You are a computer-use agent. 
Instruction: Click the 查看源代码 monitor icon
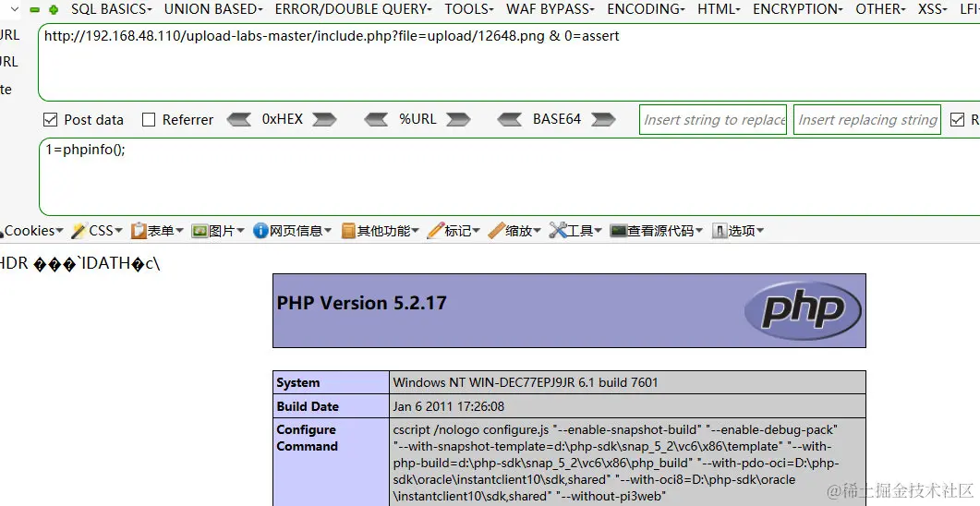[618, 231]
